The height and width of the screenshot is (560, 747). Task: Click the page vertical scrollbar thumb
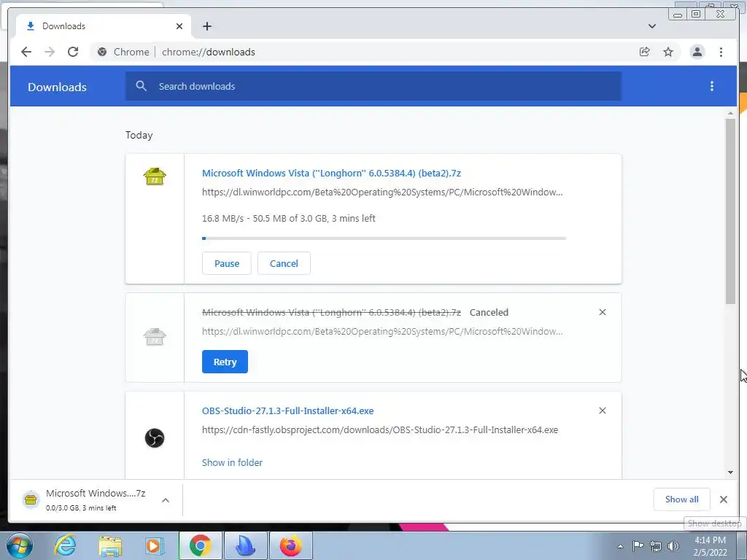click(x=730, y=211)
